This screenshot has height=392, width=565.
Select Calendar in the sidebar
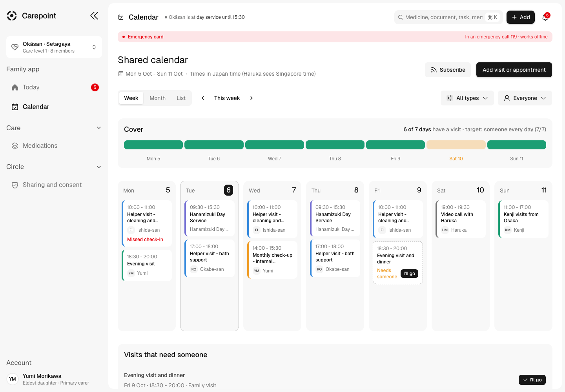coord(54,107)
